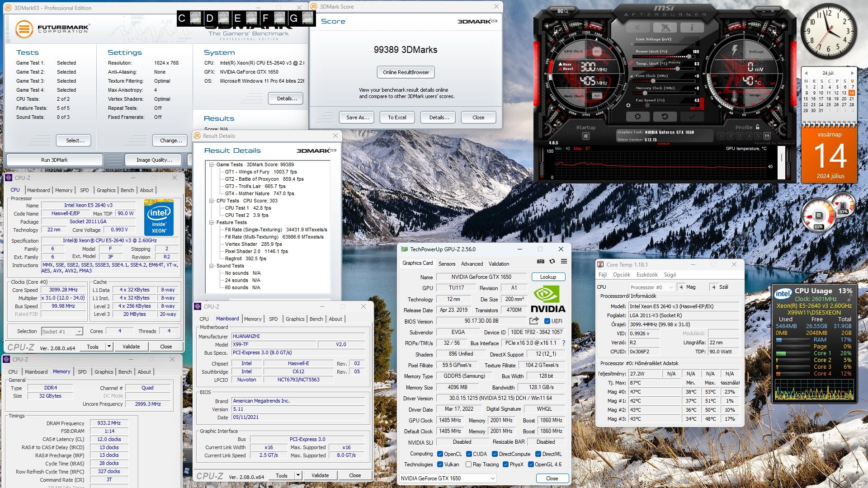
Task: Select Afterburner profile slot 1
Action: pyautogui.click(x=721, y=136)
